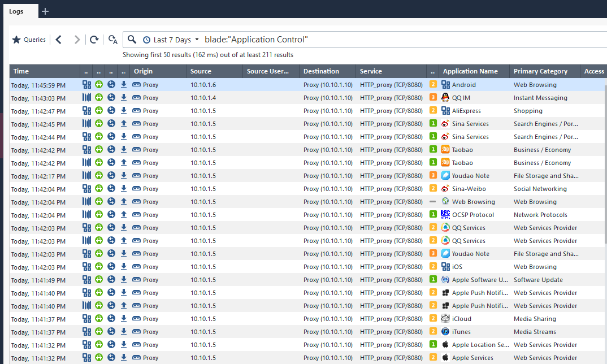Click Instant Messaging category cell
The height and width of the screenshot is (364, 607).
pyautogui.click(x=540, y=98)
